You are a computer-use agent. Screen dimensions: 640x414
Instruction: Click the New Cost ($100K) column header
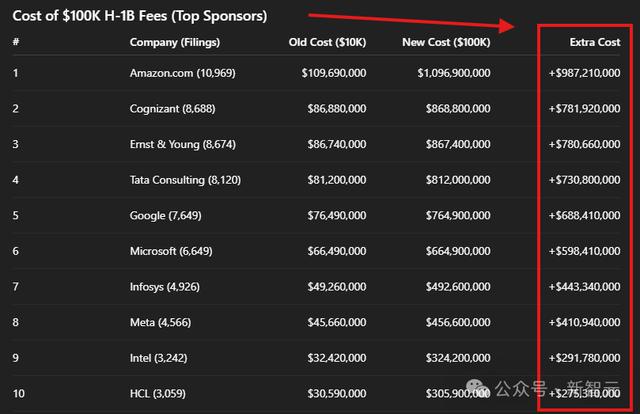[446, 42]
